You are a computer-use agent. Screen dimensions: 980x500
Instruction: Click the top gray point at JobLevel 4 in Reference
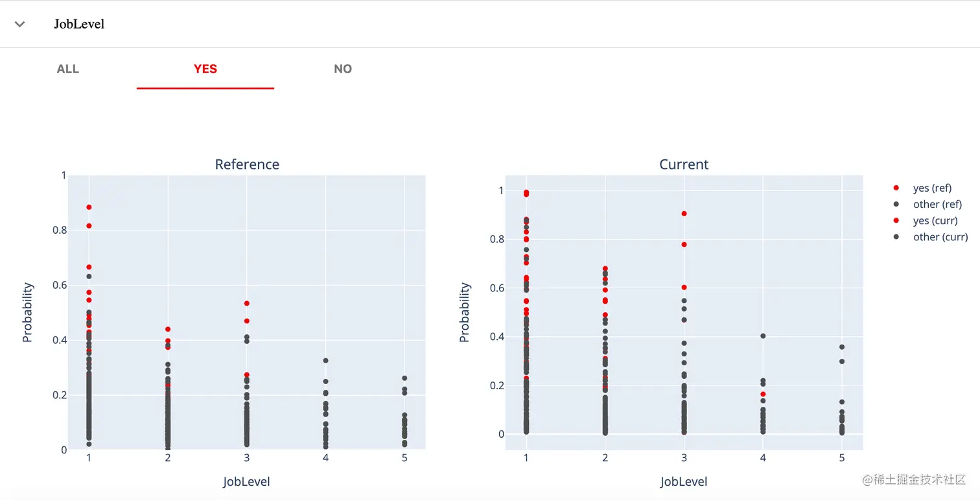pos(325,360)
